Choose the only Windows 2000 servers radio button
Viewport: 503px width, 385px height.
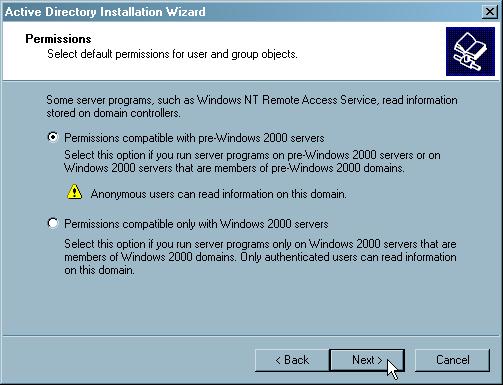[x=53, y=223]
